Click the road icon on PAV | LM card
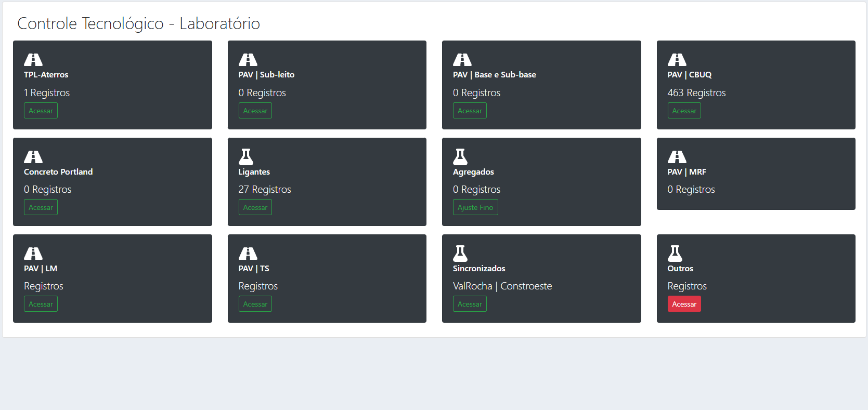This screenshot has width=868, height=410. [33, 253]
